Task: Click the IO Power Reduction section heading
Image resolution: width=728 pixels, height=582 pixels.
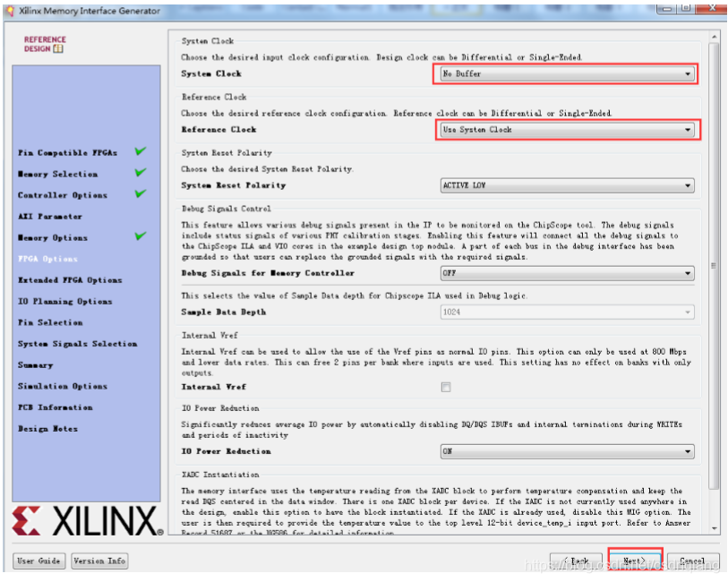Action: (220, 408)
